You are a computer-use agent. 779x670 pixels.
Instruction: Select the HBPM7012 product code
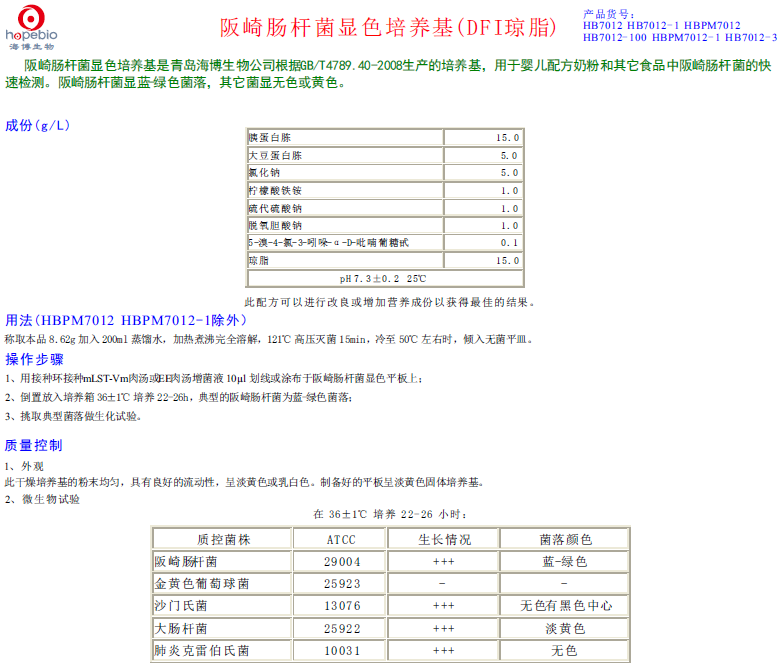pyautogui.click(x=713, y=25)
